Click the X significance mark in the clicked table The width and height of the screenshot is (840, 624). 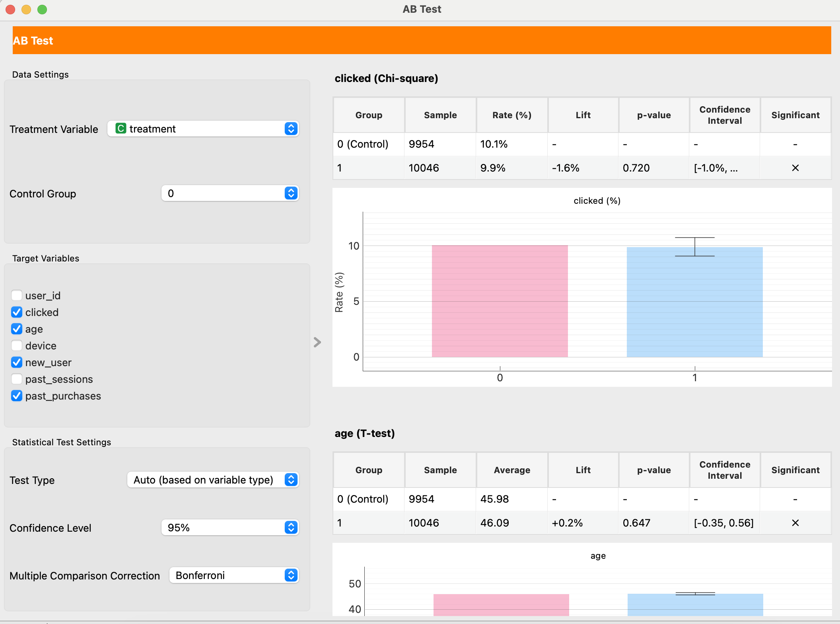(795, 168)
